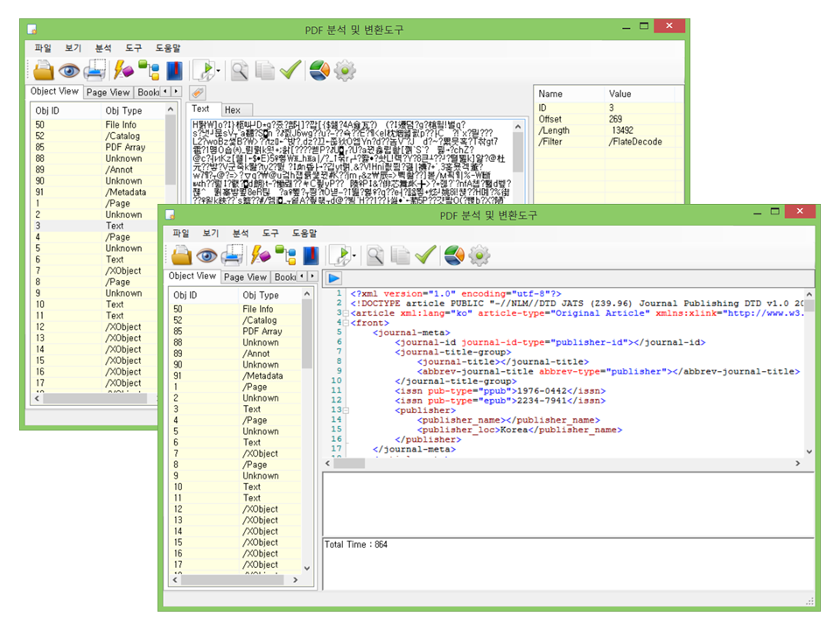This screenshot has width=840, height=630.
Task: Click magnifier icon in back window toolbar
Action: [240, 71]
